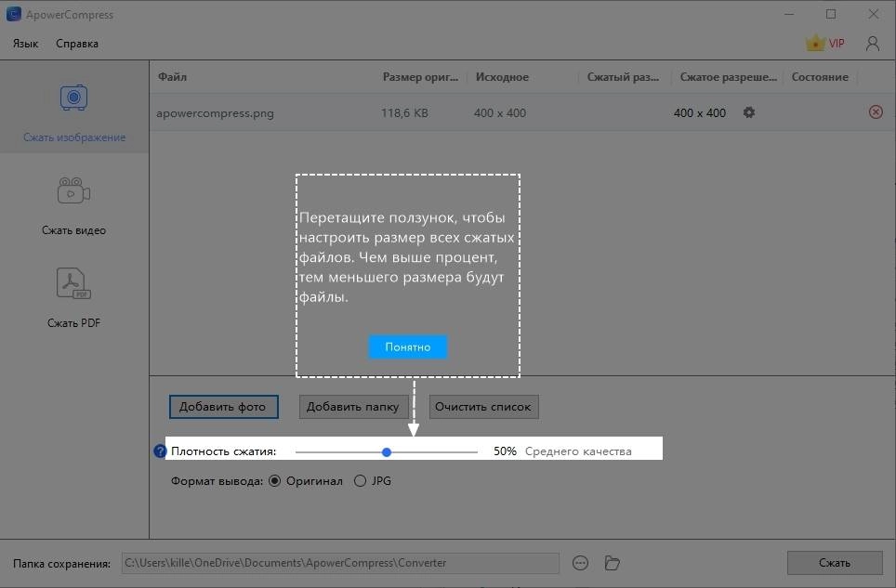Image resolution: width=896 pixels, height=588 pixels.
Task: Open VIP crown upgrade
Action: tap(824, 44)
